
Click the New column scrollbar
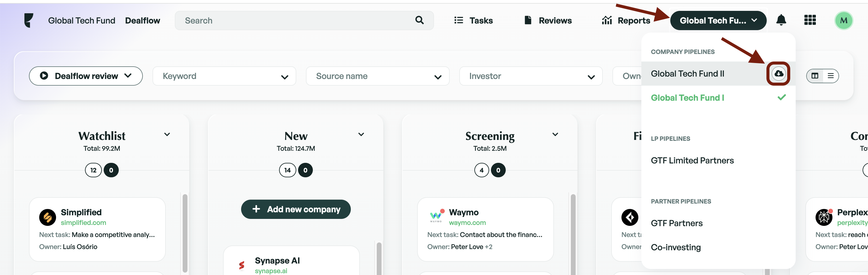coord(379,258)
